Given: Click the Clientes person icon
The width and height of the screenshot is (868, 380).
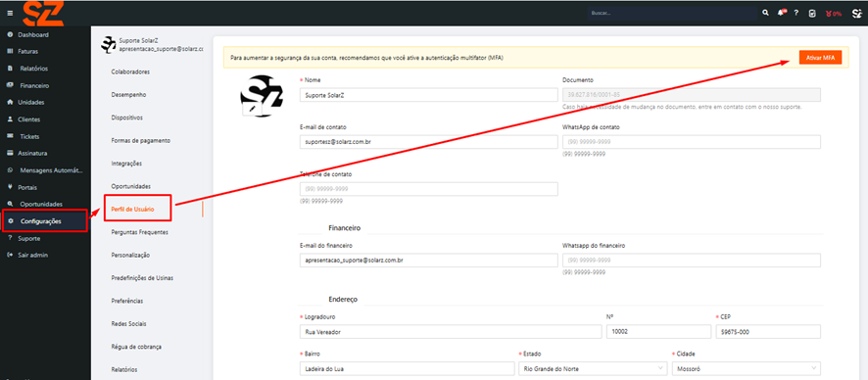Looking at the screenshot, I should [x=10, y=119].
